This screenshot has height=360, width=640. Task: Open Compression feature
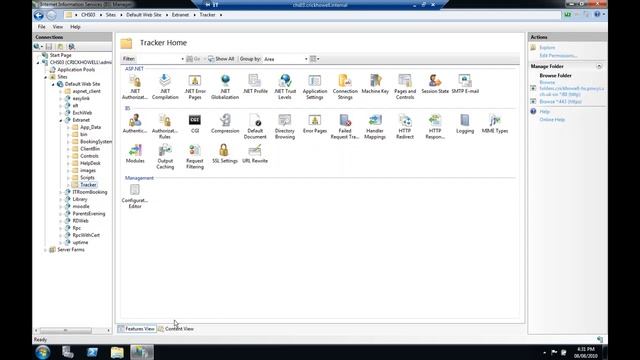pyautogui.click(x=225, y=124)
